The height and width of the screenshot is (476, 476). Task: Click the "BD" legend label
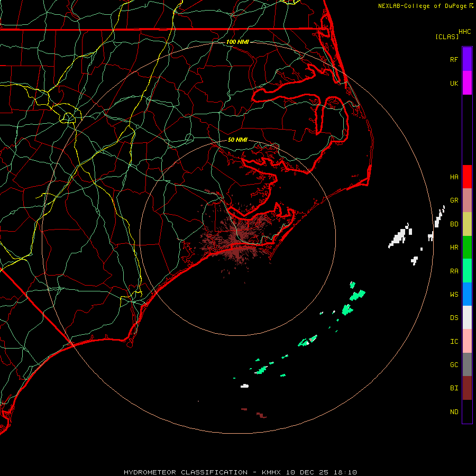[454, 224]
